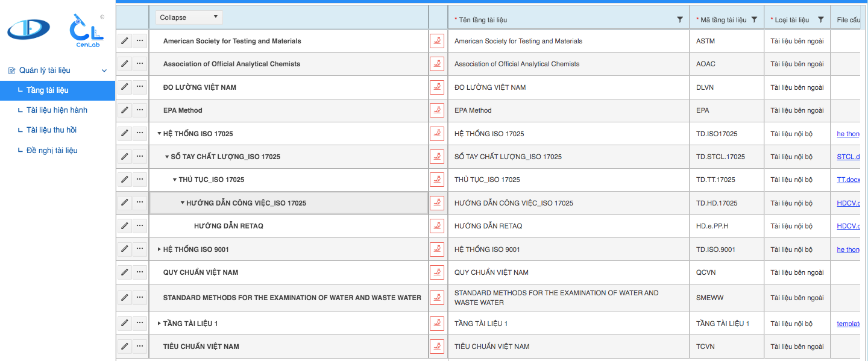The width and height of the screenshot is (868, 361).
Task: Select Tầng tài liệu in sidebar
Action: click(57, 90)
